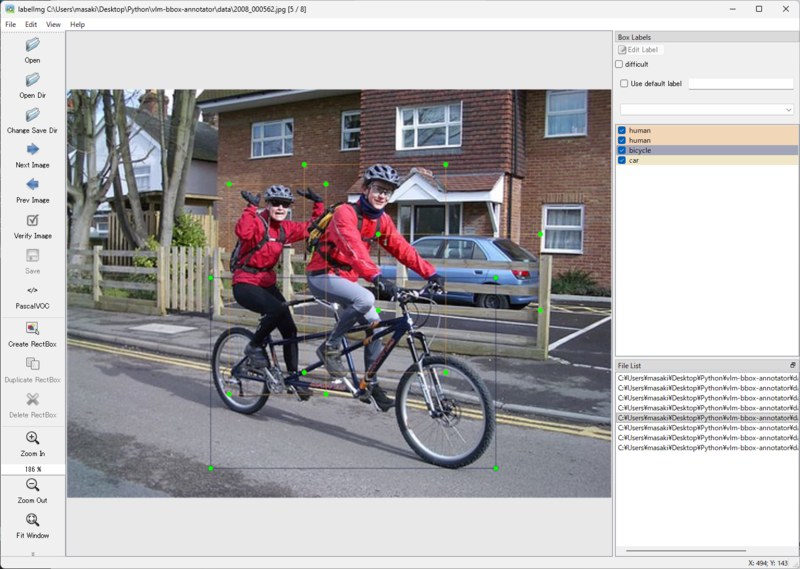This screenshot has height=569, width=800.
Task: Click the default label text field
Action: (x=741, y=84)
